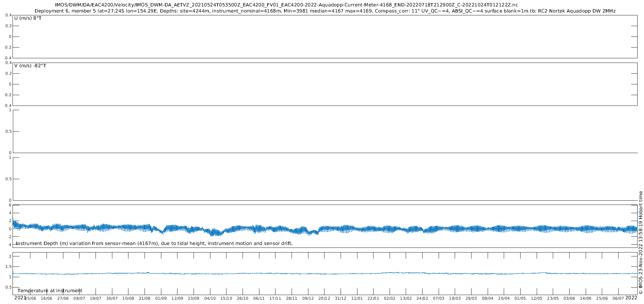Select the 02/02 date tick label
The image size is (644, 304).
pyautogui.click(x=390, y=298)
